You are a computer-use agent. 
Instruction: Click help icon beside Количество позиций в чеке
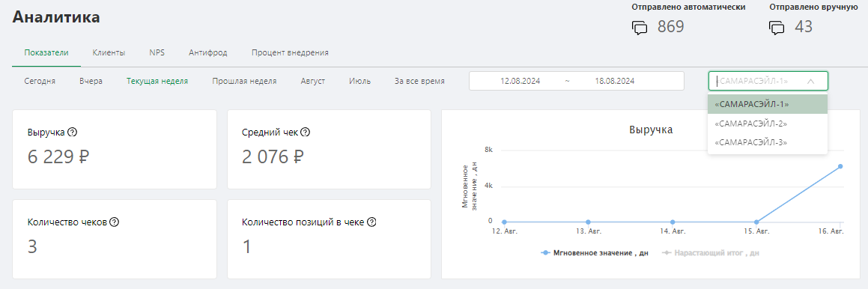click(x=371, y=222)
